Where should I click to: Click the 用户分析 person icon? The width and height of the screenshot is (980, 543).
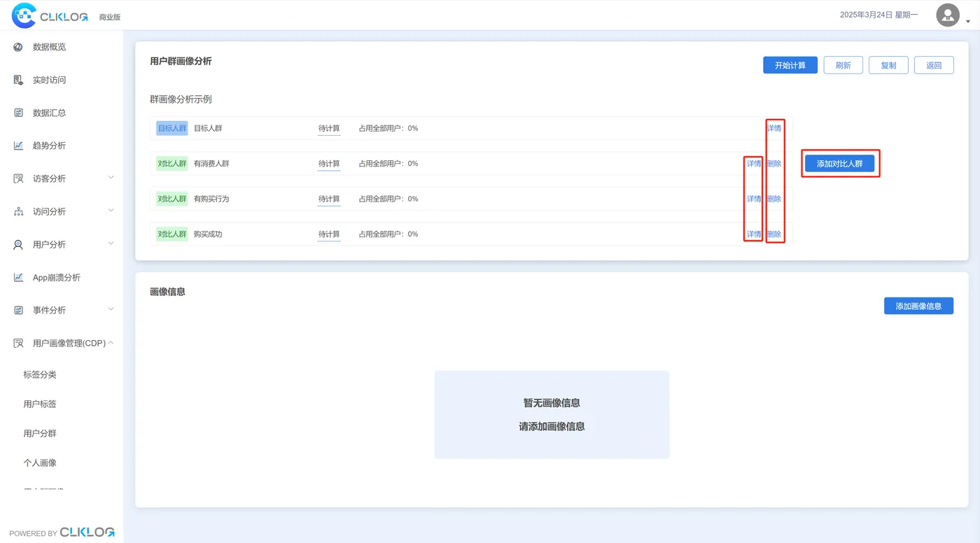18,244
